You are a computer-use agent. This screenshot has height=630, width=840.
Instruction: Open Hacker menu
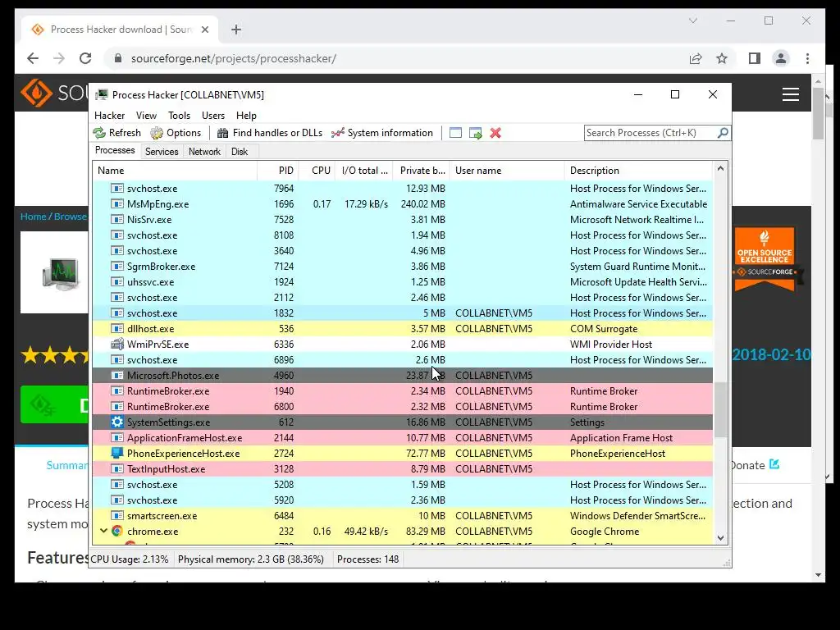click(x=109, y=116)
